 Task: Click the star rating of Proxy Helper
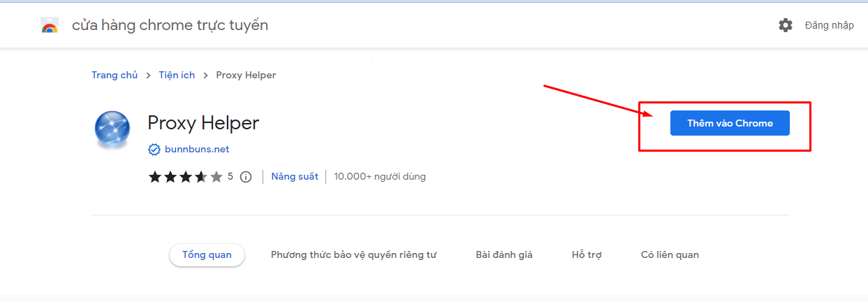tap(185, 177)
